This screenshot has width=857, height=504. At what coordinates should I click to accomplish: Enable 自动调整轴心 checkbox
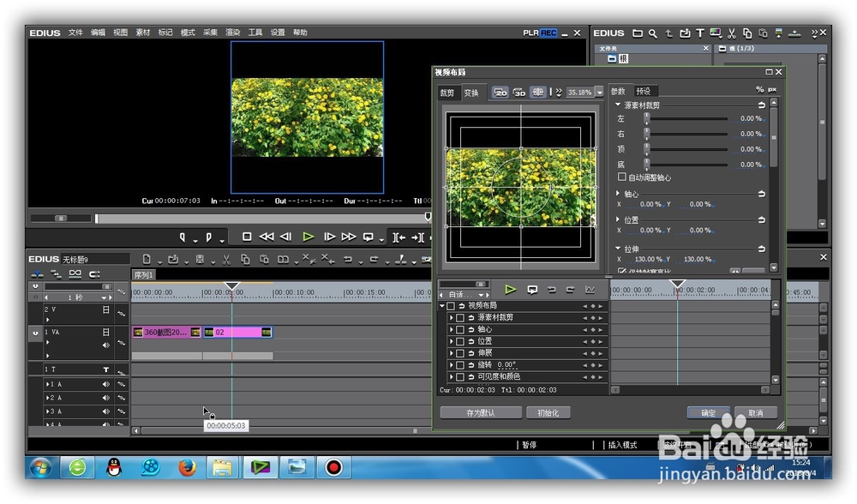pyautogui.click(x=621, y=177)
